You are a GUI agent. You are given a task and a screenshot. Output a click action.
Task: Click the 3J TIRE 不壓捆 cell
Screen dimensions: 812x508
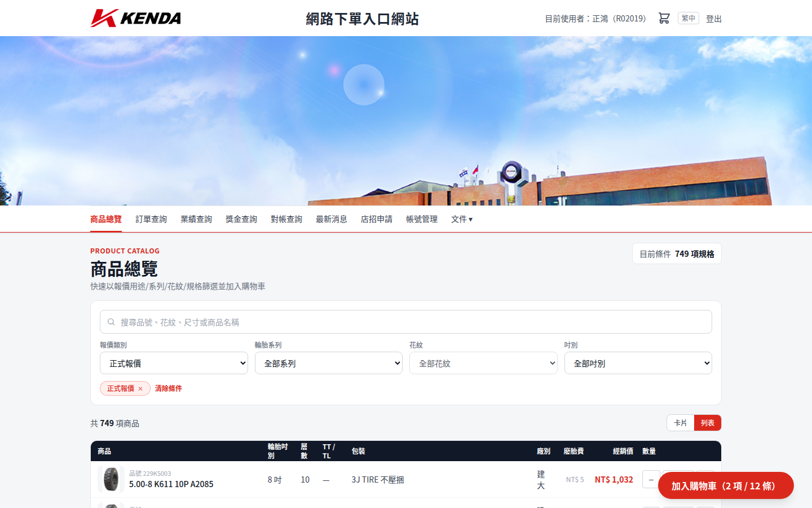(378, 479)
